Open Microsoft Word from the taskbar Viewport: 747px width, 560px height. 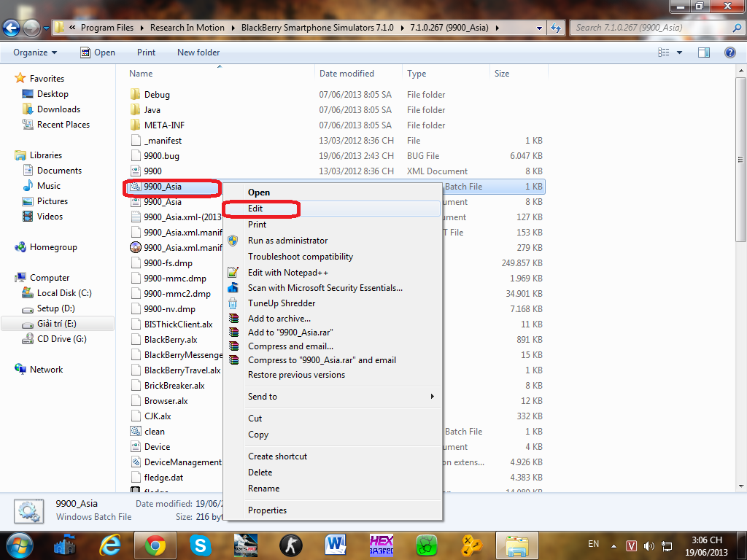(336, 545)
